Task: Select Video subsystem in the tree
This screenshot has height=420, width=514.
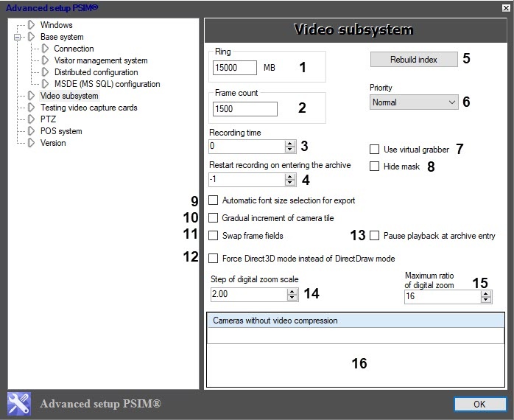Action: tap(69, 96)
